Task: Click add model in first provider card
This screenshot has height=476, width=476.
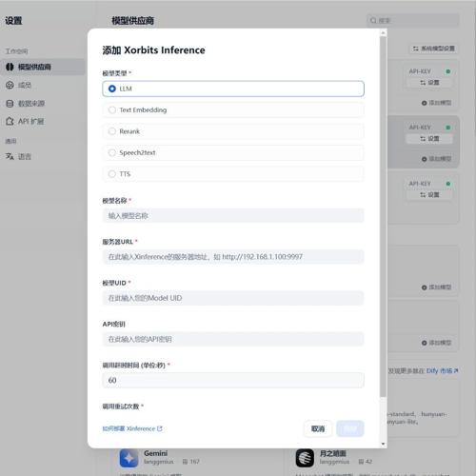Action: [x=436, y=103]
